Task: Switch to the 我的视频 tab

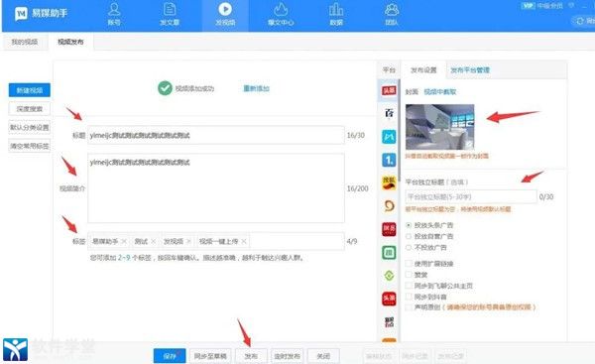Action: pos(25,42)
